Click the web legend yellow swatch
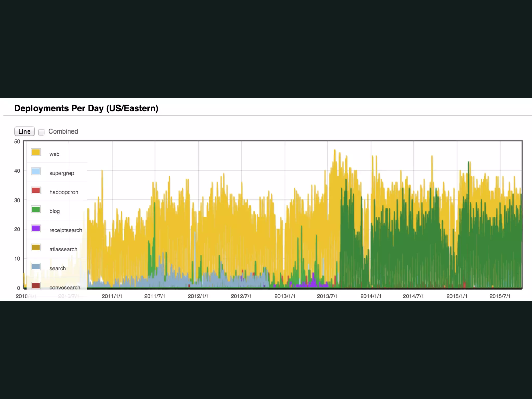 (36, 152)
